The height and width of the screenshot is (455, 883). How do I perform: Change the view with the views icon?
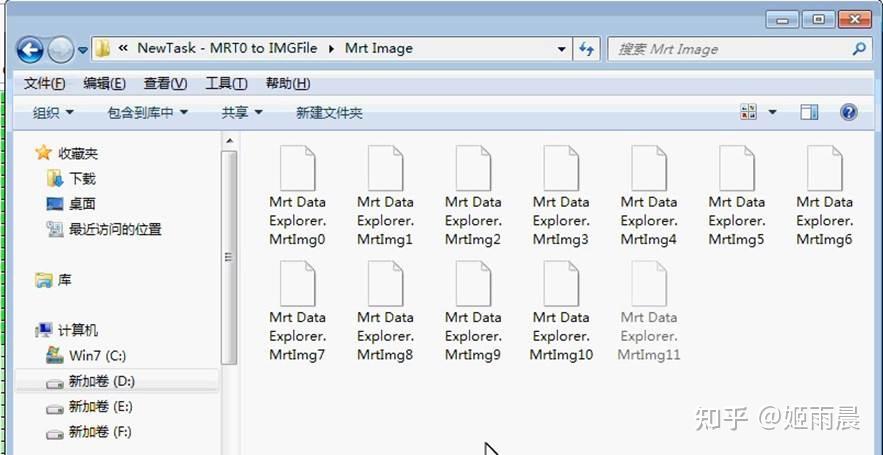(x=748, y=112)
